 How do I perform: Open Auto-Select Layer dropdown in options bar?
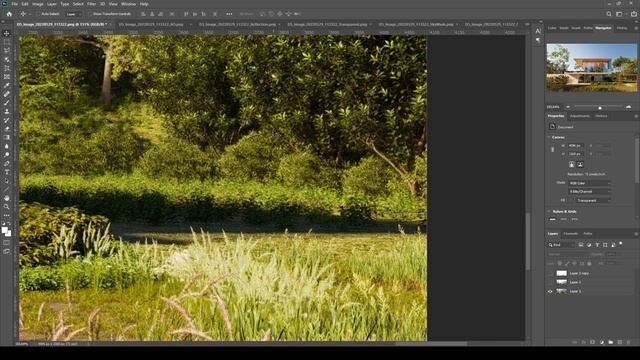[x=73, y=14]
